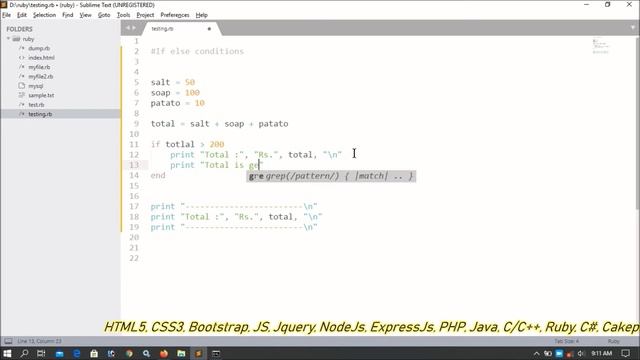
Task: Open Windows taskbar search
Action: [x=24, y=353]
